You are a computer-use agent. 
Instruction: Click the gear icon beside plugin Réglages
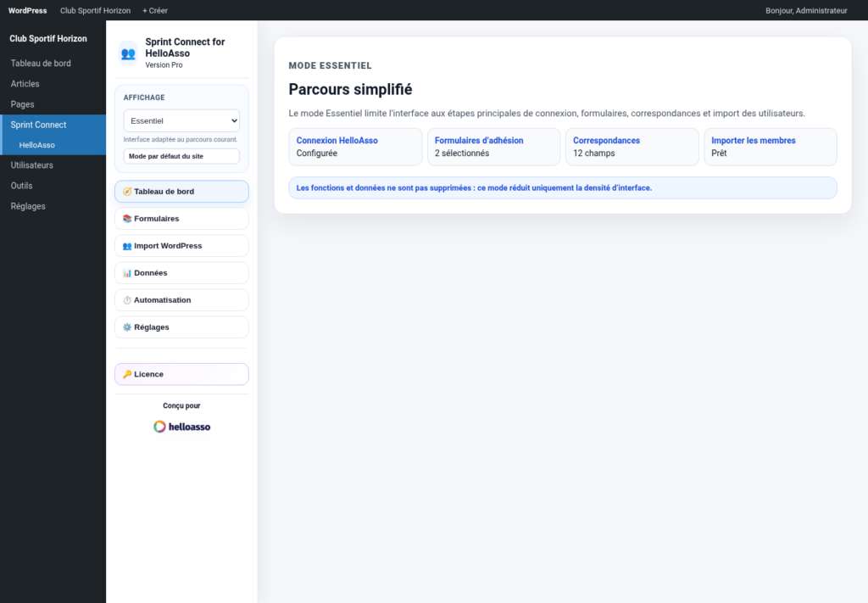pos(127,327)
